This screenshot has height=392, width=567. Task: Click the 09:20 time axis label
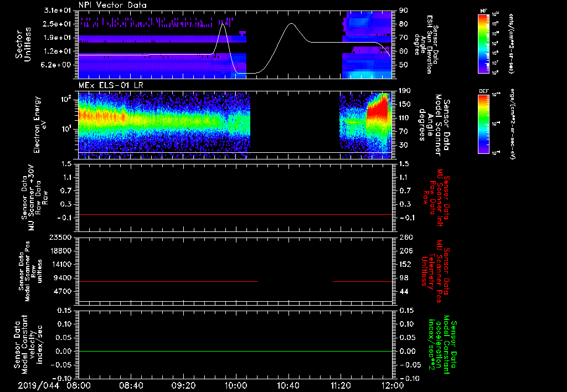pyautogui.click(x=184, y=385)
